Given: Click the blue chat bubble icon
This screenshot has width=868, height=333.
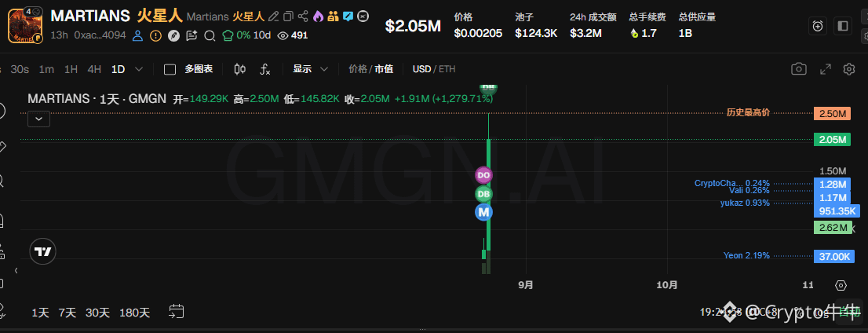Looking at the screenshot, I should coord(348,16).
